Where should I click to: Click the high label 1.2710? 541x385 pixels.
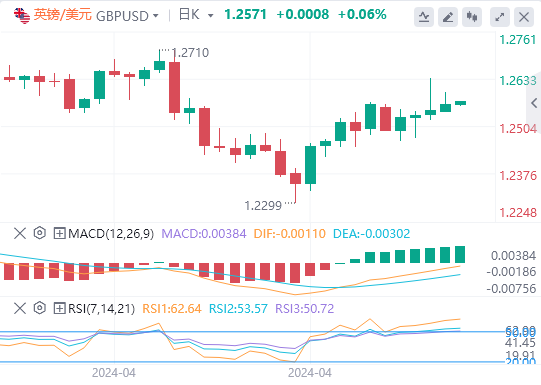coord(190,53)
